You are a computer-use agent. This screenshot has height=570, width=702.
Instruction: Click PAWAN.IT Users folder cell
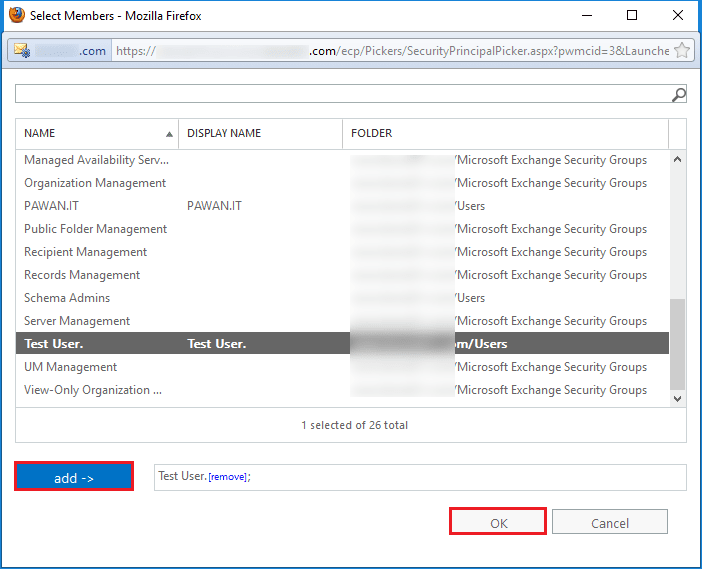tap(470, 206)
